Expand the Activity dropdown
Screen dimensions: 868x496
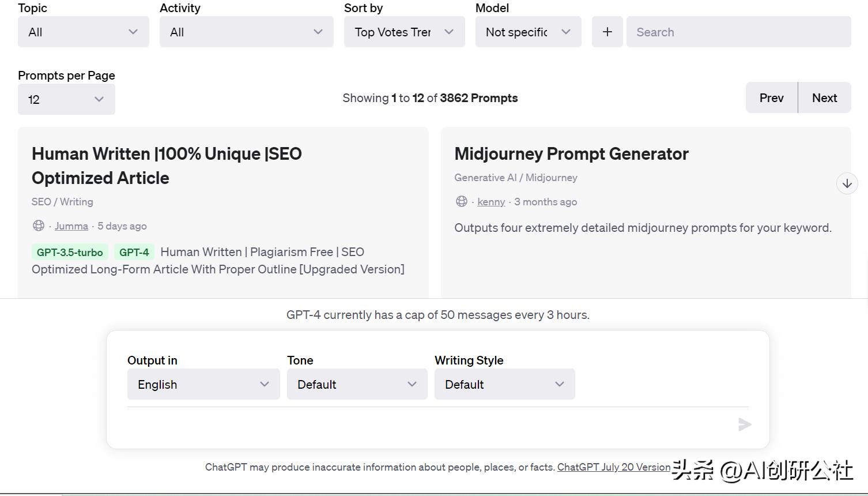point(246,32)
